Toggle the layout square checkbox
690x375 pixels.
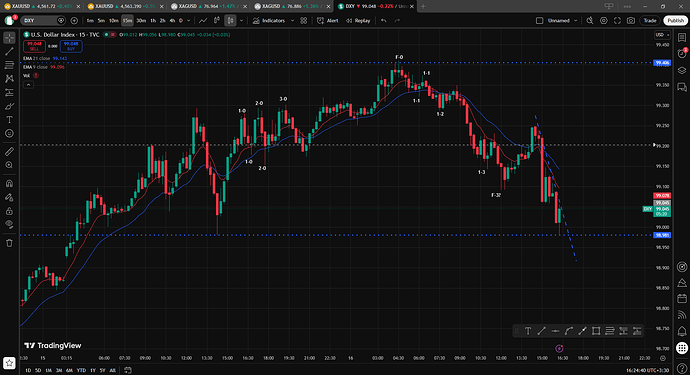coord(539,21)
